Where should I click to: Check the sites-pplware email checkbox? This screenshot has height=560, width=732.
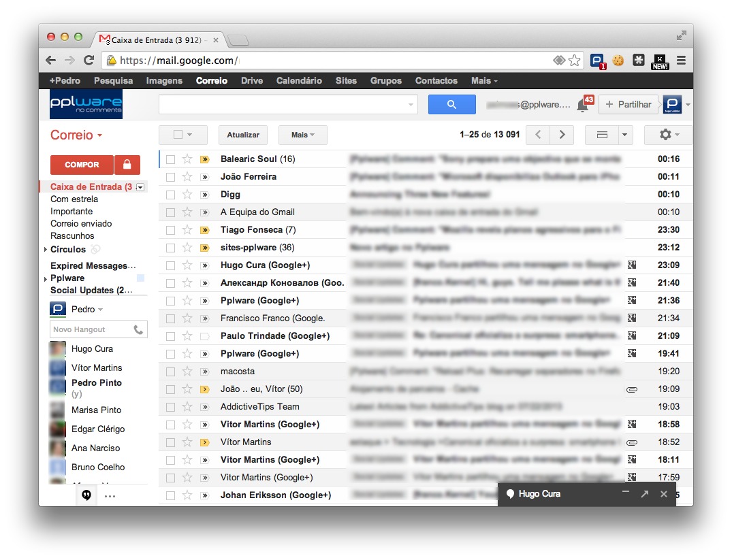(170, 248)
